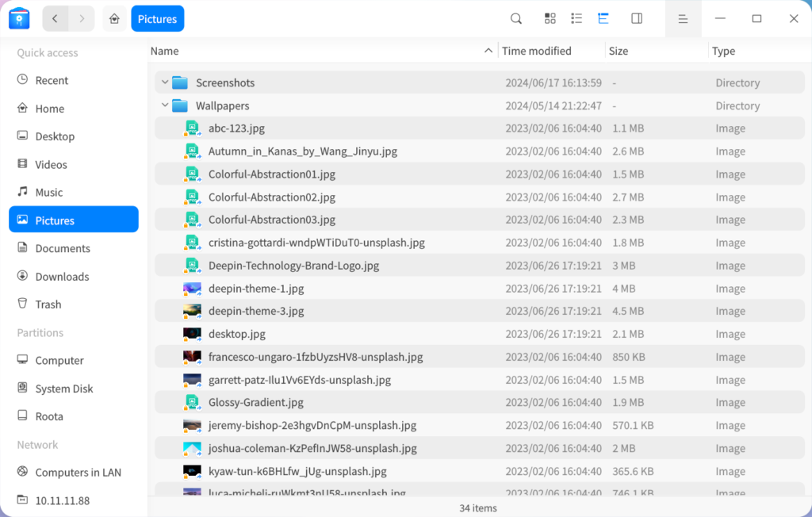Image resolution: width=812 pixels, height=517 pixels.
Task: Collapse the Screenshots folder
Action: 164,82
